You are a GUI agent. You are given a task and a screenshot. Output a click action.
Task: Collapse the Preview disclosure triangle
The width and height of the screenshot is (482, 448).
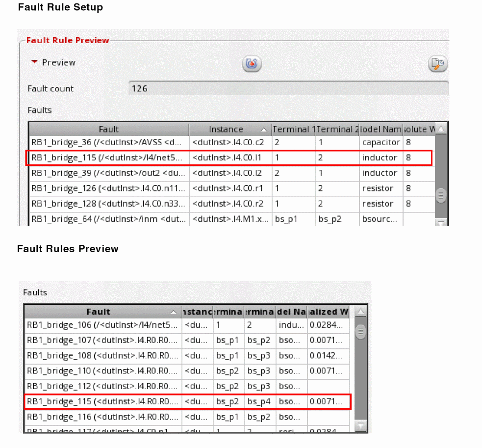(34, 62)
